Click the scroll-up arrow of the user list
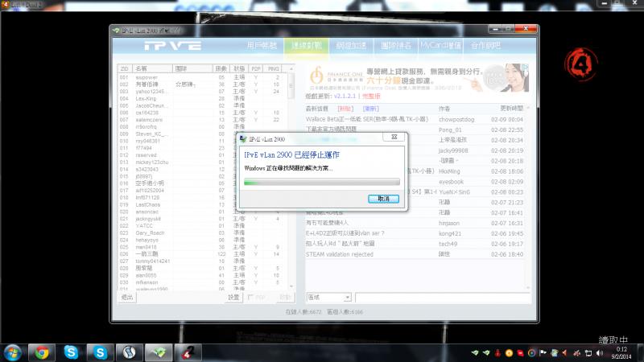Viewport: 644px width, 362px height. tap(291, 68)
